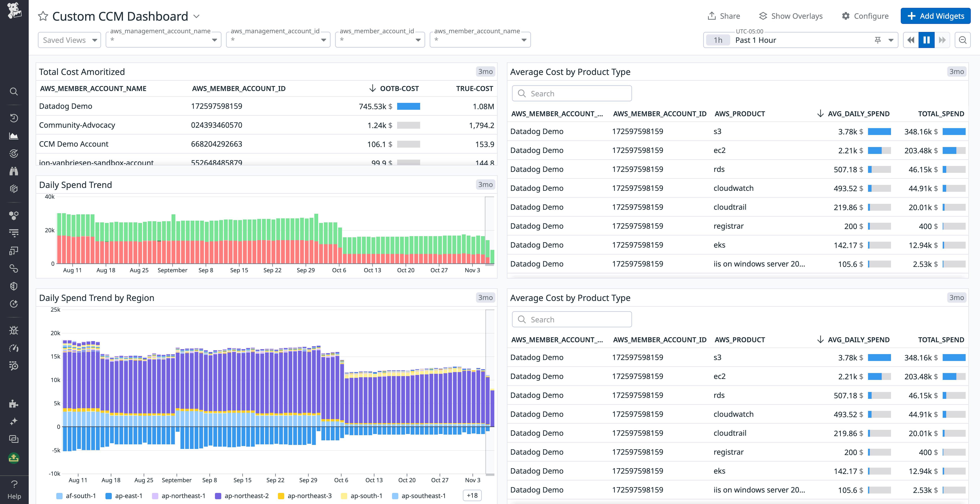Open the Custom CCM Dashboard title menu

tap(196, 16)
